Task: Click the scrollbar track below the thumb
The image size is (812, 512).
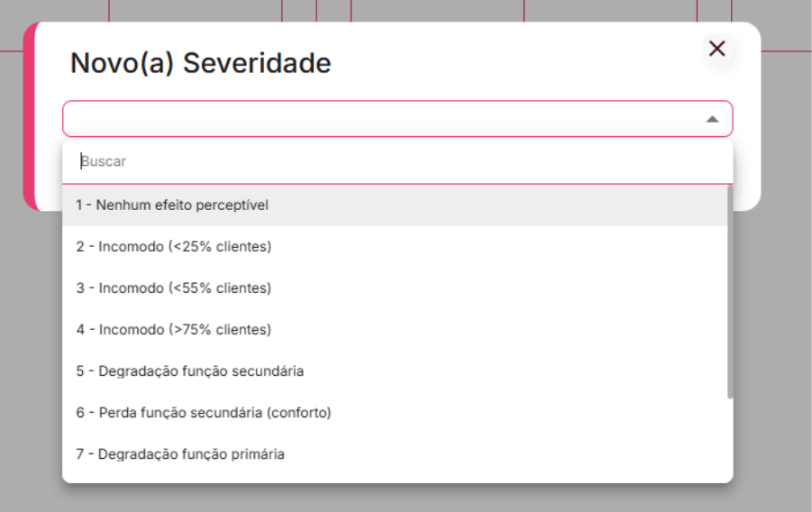Action: point(730,442)
